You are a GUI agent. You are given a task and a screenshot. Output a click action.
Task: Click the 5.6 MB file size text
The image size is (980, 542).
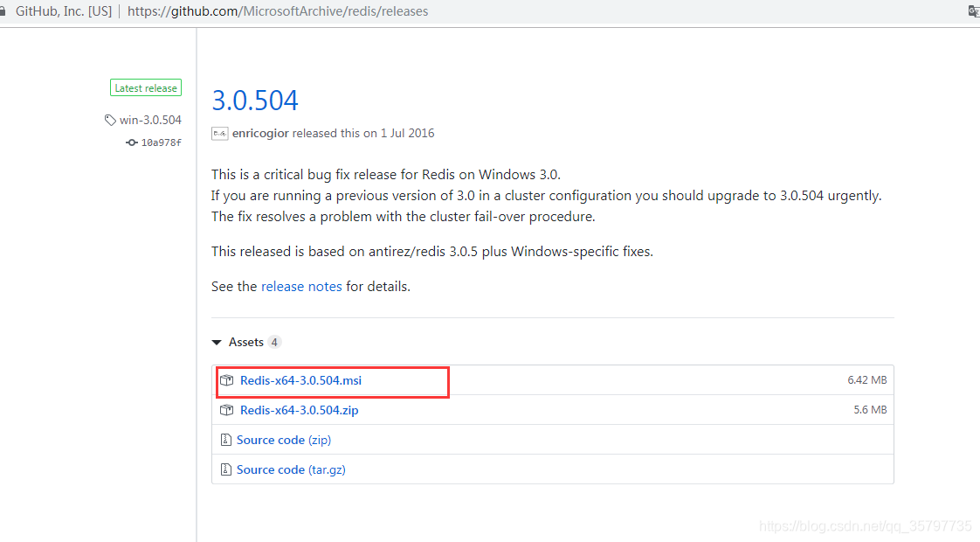click(870, 410)
